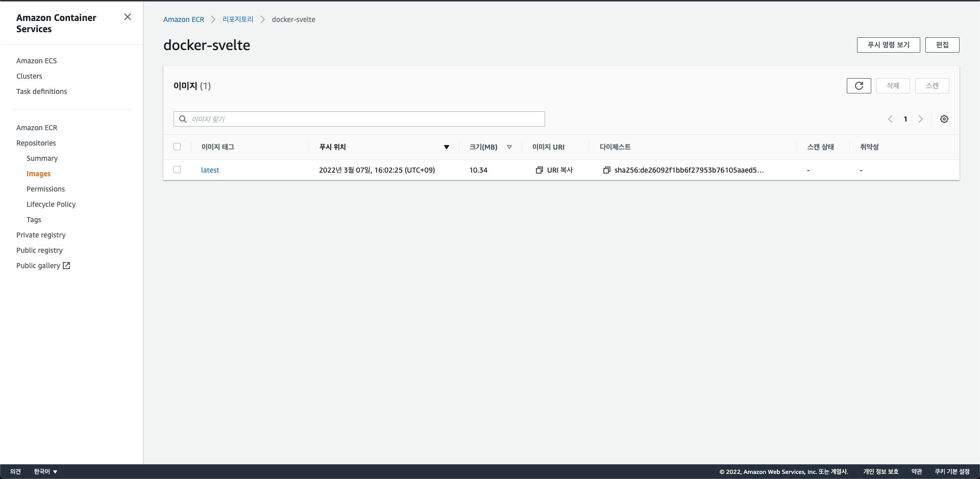Go to next page of images
This screenshot has width=980, height=479.
click(x=921, y=119)
